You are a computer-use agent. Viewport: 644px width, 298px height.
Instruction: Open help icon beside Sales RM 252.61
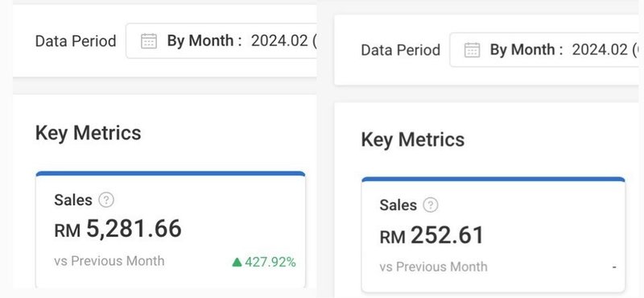(x=431, y=205)
